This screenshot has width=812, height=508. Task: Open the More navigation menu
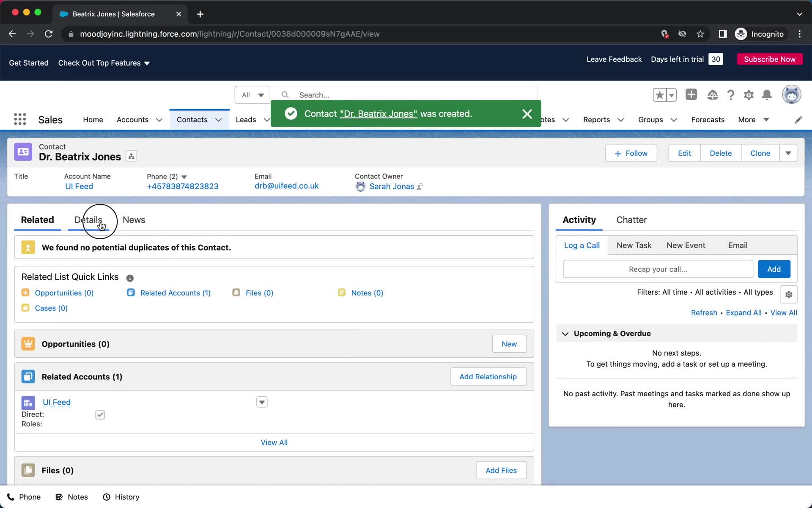click(754, 120)
